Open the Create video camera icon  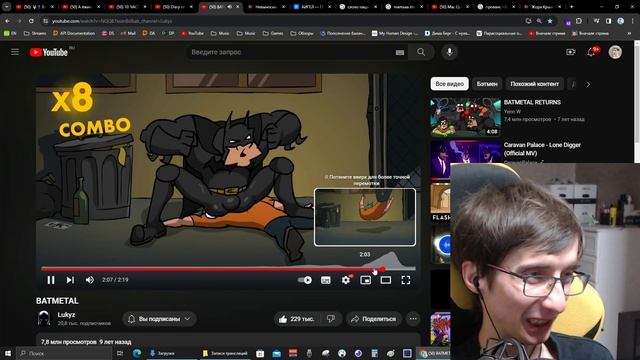570,52
